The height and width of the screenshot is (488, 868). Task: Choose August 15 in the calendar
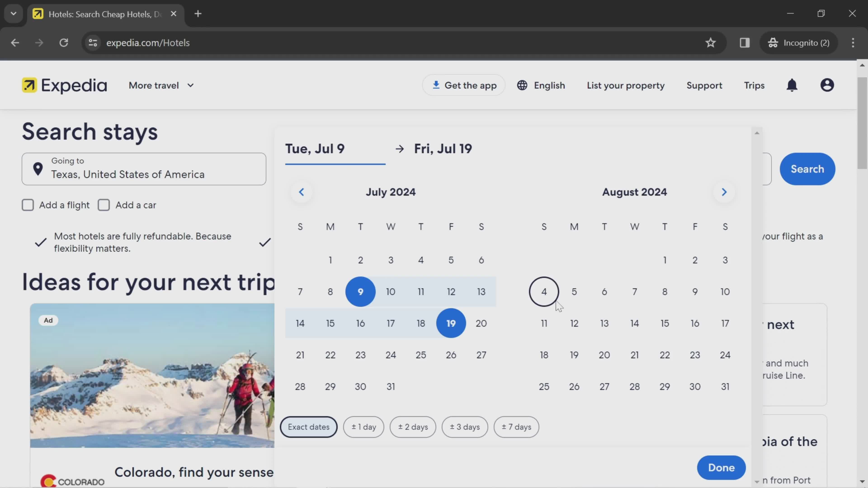click(x=665, y=323)
